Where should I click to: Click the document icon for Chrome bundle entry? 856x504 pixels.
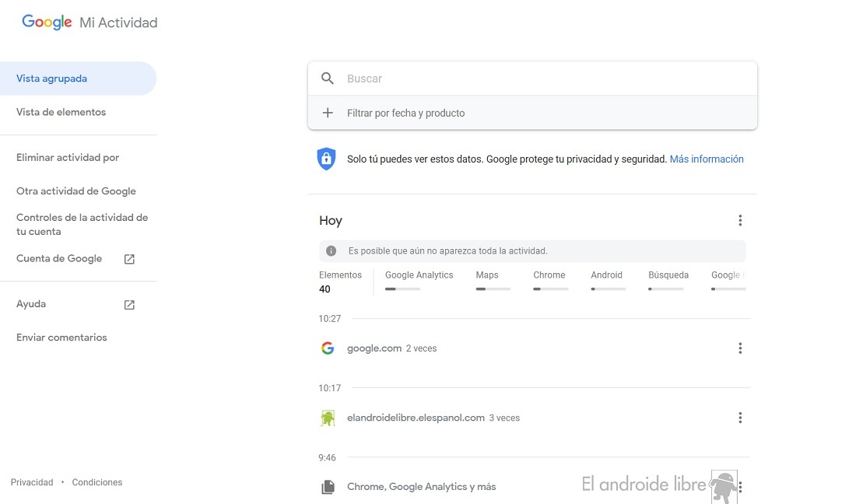pos(328,487)
